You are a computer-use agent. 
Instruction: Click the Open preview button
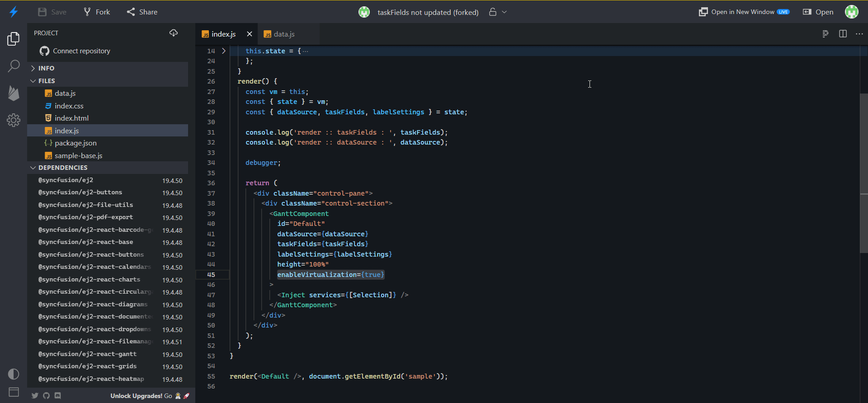click(x=818, y=12)
